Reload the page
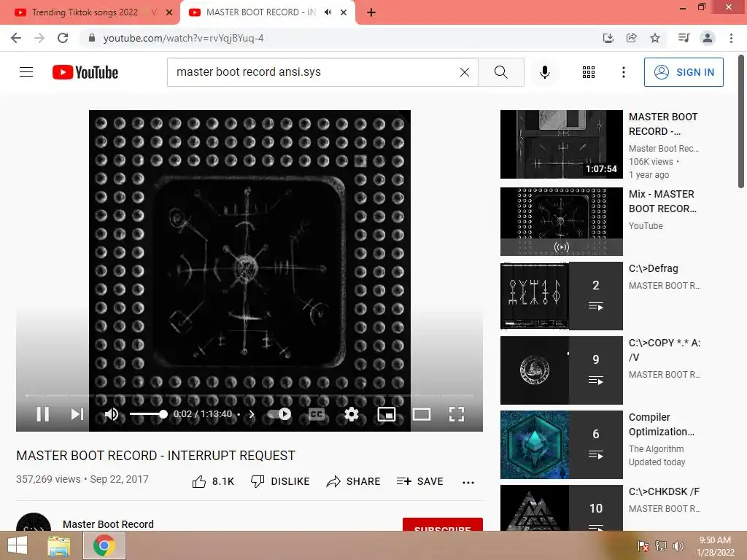This screenshot has width=747, height=560. [63, 38]
